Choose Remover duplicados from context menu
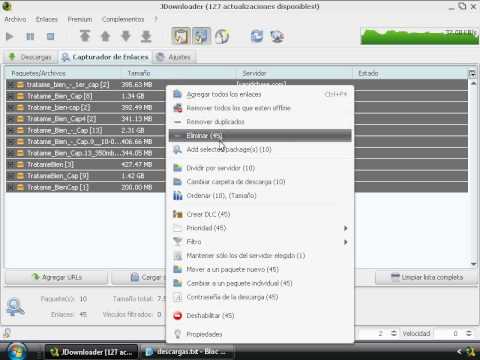The height and width of the screenshot is (360, 480). tap(260, 122)
